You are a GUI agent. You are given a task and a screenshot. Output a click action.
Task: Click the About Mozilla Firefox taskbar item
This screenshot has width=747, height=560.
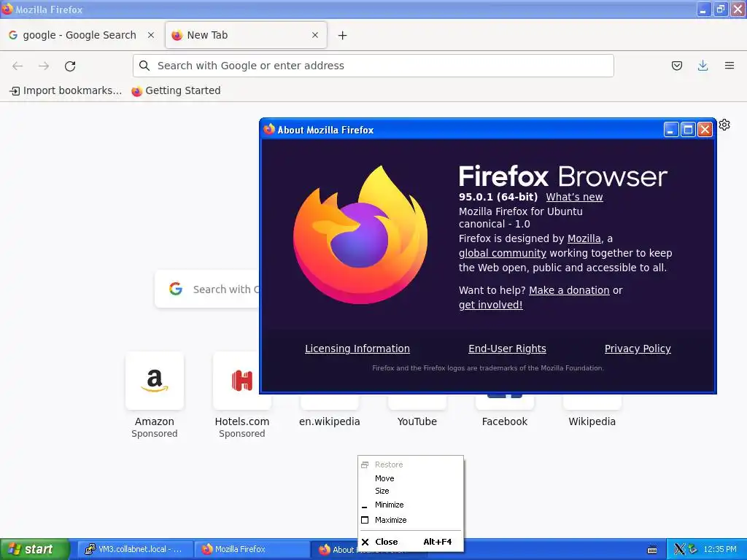(x=336, y=550)
